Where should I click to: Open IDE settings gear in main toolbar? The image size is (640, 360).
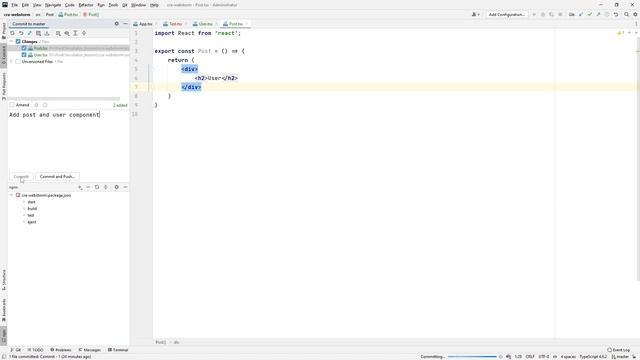tap(635, 14)
